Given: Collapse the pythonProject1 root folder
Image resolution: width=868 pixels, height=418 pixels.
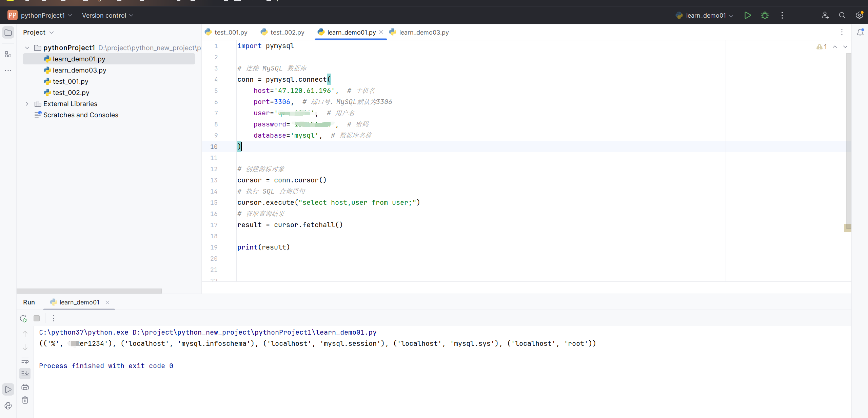Looking at the screenshot, I should coord(27,48).
